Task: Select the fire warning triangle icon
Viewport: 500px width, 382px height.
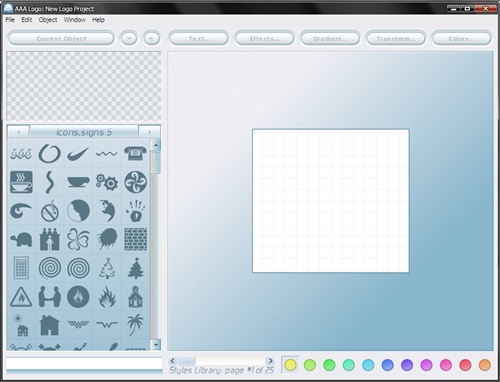Action: [x=21, y=297]
